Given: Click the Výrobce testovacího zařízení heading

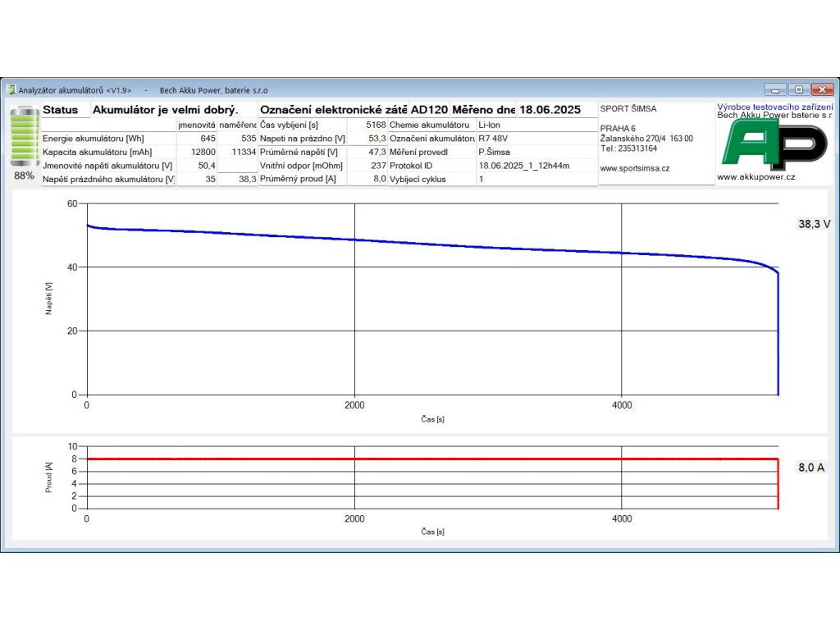Looking at the screenshot, I should 774,107.
